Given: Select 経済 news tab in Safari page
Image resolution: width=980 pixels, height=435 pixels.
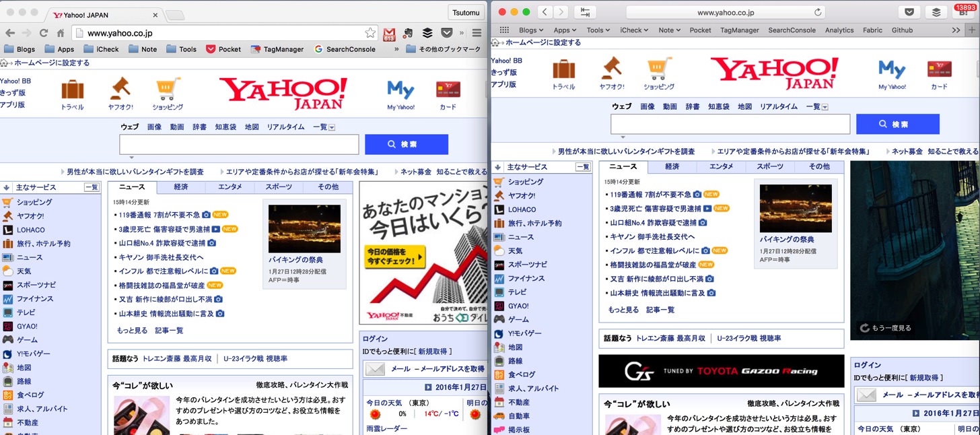Looking at the screenshot, I should coord(672,167).
